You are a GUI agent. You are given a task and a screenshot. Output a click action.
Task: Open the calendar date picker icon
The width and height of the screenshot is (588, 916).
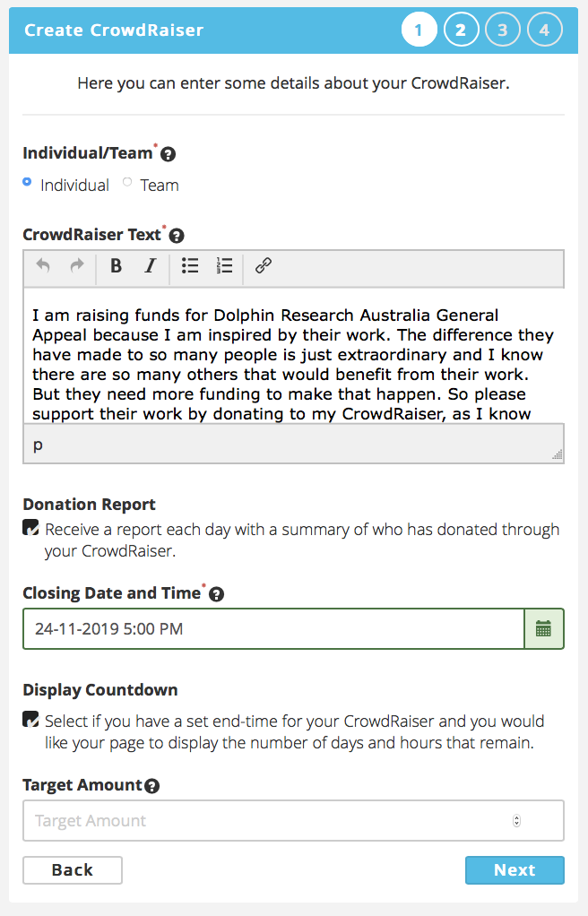point(543,628)
